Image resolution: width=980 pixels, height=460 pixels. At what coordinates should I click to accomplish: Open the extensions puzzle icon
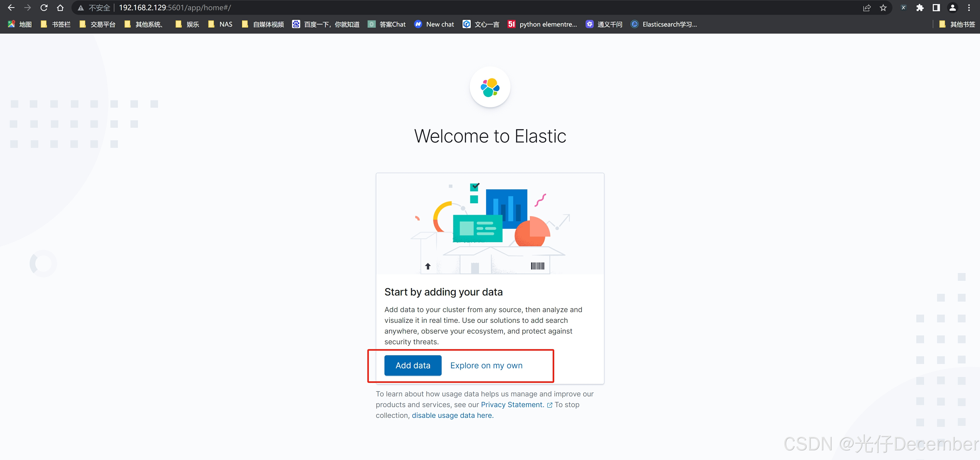point(919,8)
